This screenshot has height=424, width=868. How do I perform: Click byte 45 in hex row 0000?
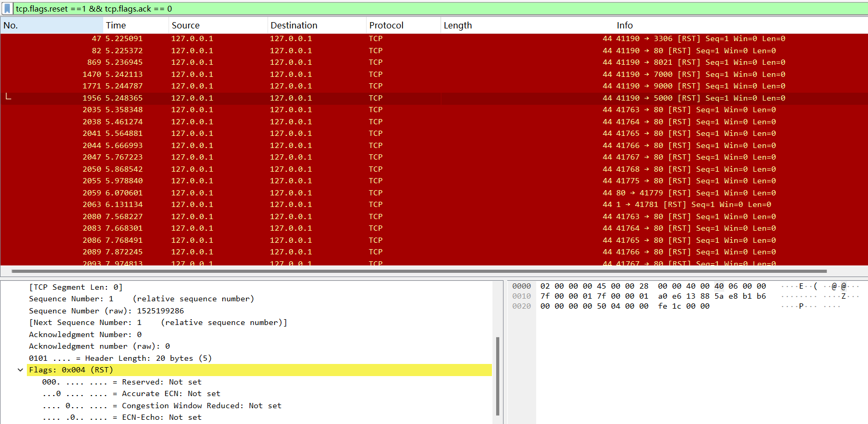(601, 286)
